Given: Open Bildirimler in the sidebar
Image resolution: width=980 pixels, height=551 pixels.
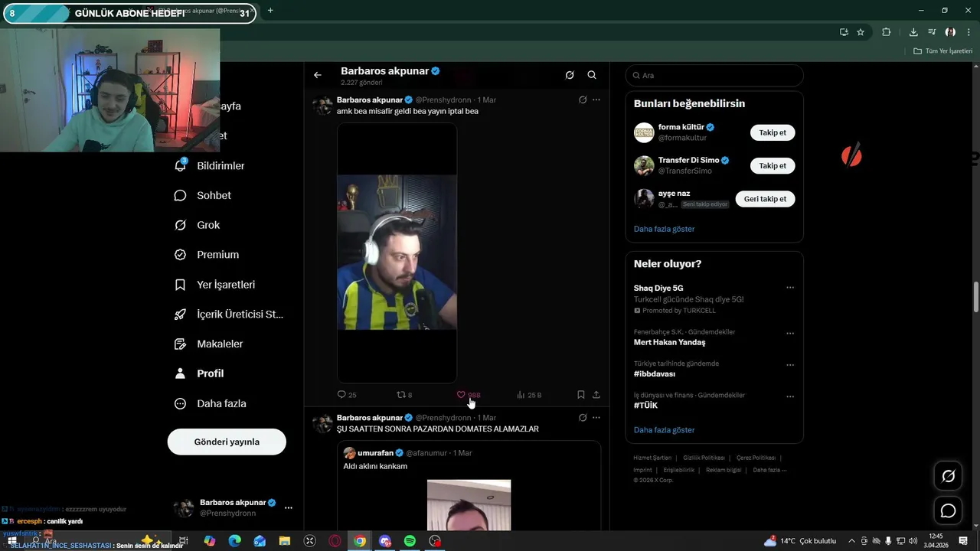Looking at the screenshot, I should click(x=210, y=165).
